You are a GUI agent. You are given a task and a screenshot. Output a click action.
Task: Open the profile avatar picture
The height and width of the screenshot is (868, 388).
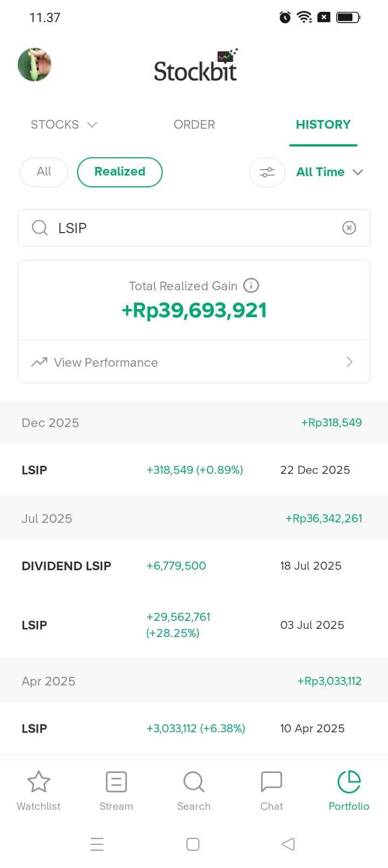34,65
